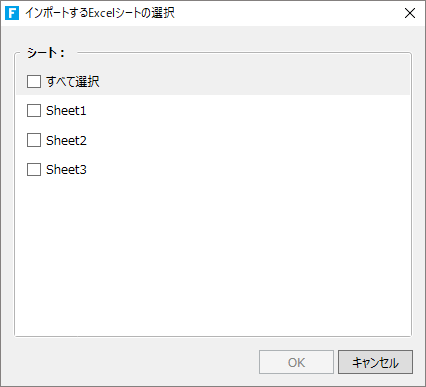Toggle the Sheet3 checkbox

34,169
